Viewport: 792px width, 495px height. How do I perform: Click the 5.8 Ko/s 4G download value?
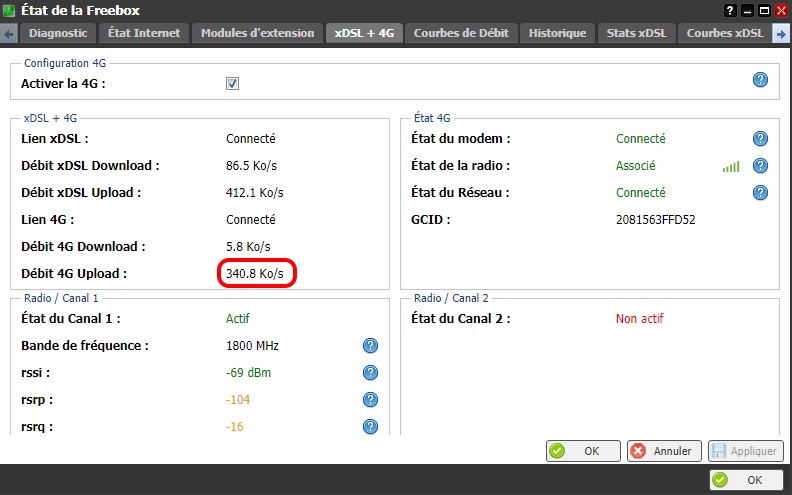pos(248,246)
